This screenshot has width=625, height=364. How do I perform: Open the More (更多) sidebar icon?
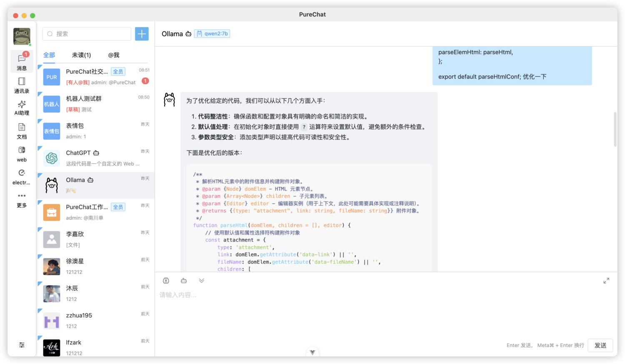click(22, 200)
